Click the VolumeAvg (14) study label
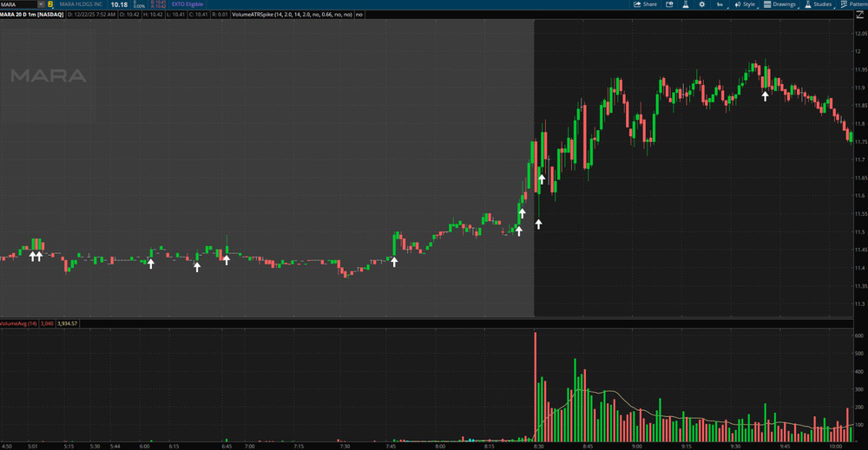 [18, 323]
